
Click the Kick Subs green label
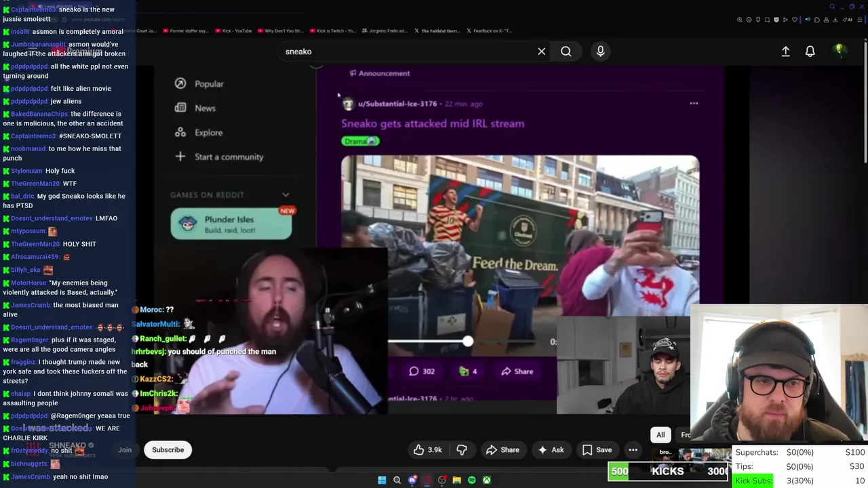point(753,481)
